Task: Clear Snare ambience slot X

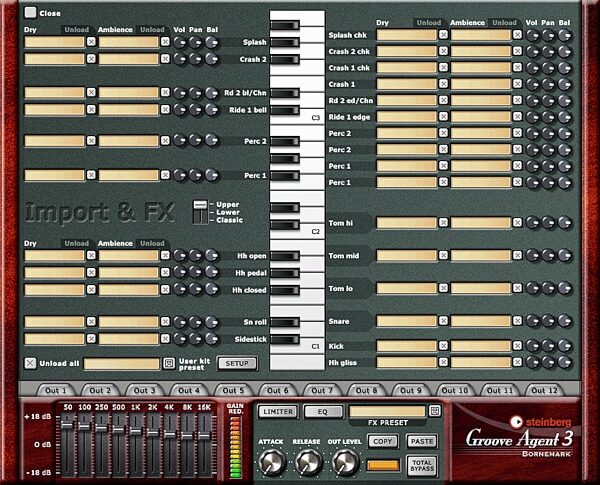Action: (517, 321)
